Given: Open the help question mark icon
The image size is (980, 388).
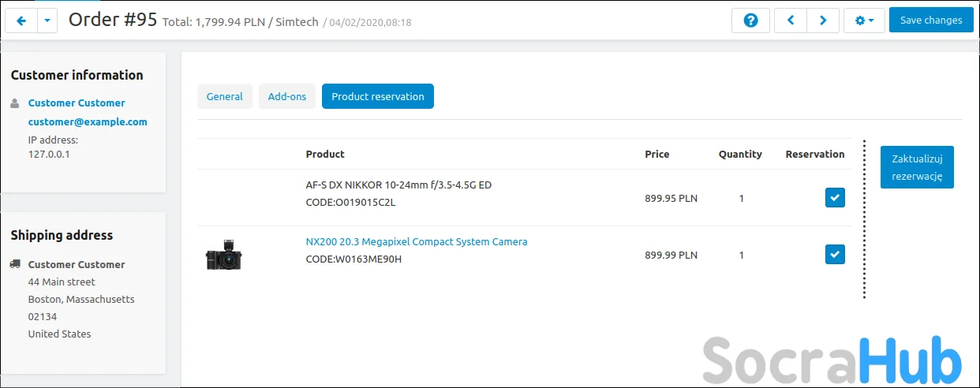Looking at the screenshot, I should point(750,21).
